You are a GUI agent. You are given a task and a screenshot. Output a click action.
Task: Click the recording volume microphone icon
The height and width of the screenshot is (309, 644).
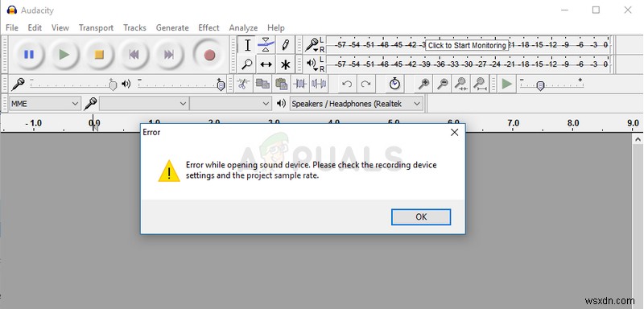pos(18,84)
